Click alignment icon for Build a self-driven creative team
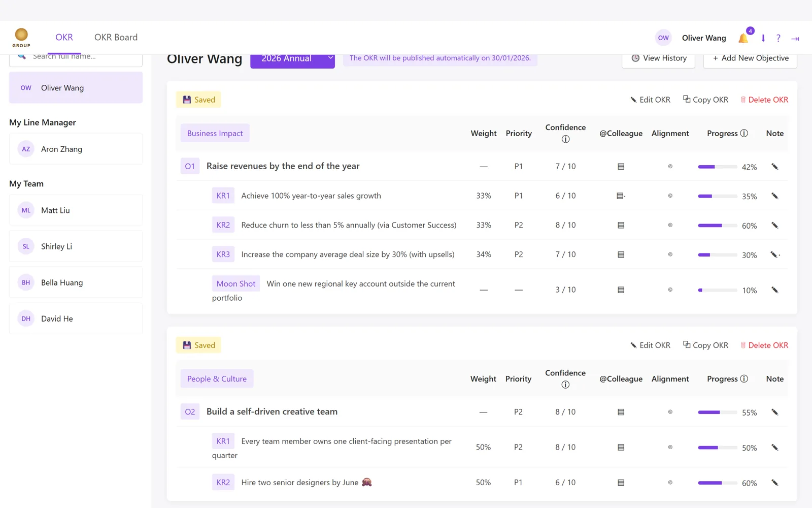Viewport: 812px width, 508px height. click(670, 412)
